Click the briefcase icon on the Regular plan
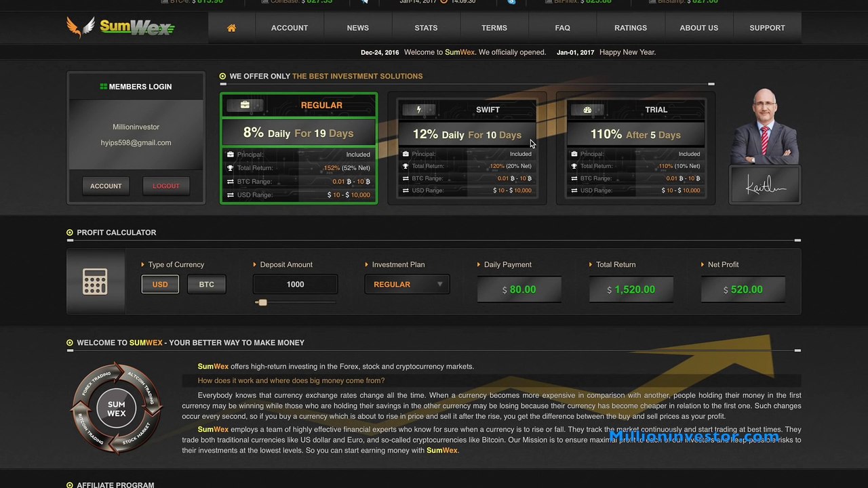The image size is (868, 488). click(244, 105)
